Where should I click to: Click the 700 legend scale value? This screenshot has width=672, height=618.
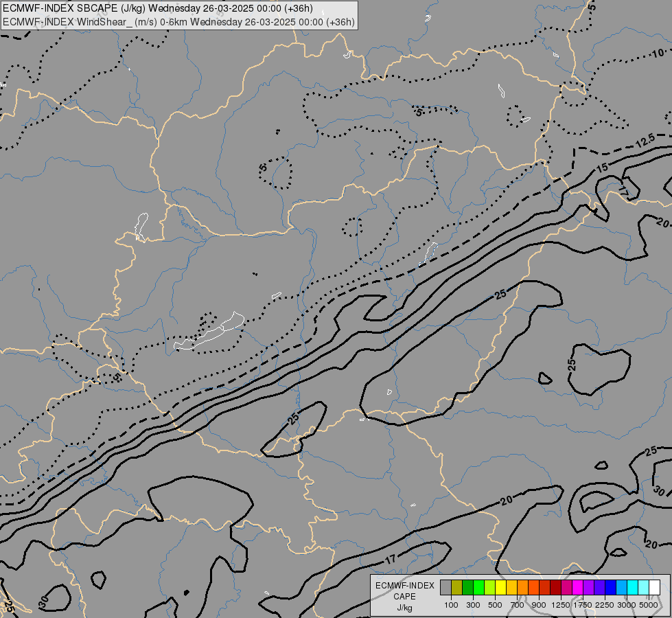click(518, 605)
